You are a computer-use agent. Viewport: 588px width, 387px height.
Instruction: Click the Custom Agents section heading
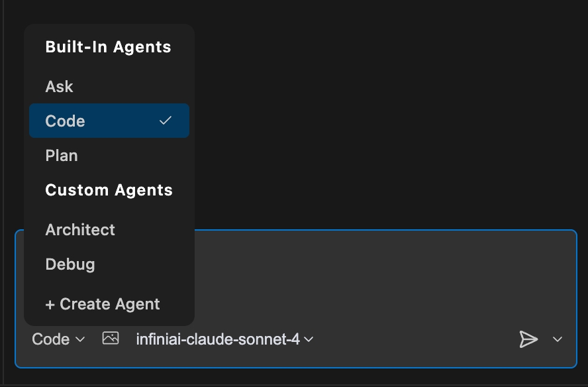click(109, 190)
